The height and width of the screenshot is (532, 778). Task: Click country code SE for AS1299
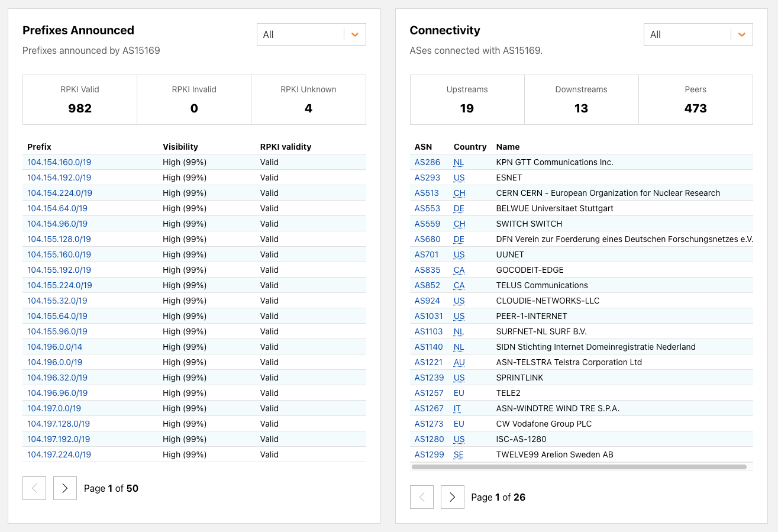click(459, 454)
